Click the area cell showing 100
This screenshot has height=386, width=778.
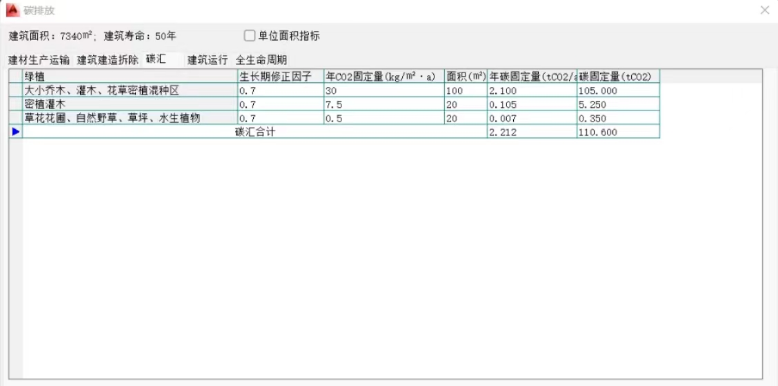tap(466, 90)
